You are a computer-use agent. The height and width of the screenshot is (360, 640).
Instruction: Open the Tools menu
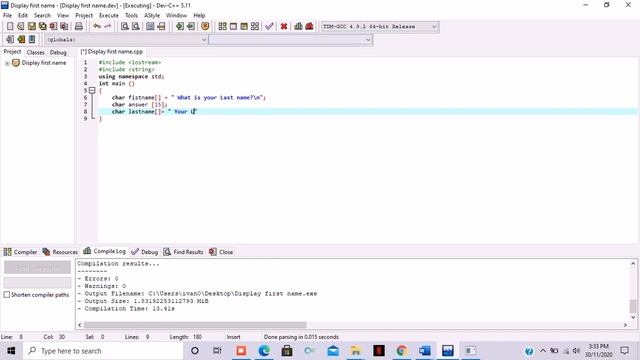pos(131,16)
